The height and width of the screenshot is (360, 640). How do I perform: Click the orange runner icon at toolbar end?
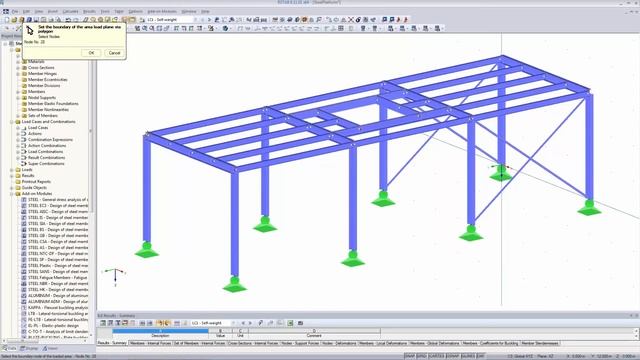pos(406,20)
